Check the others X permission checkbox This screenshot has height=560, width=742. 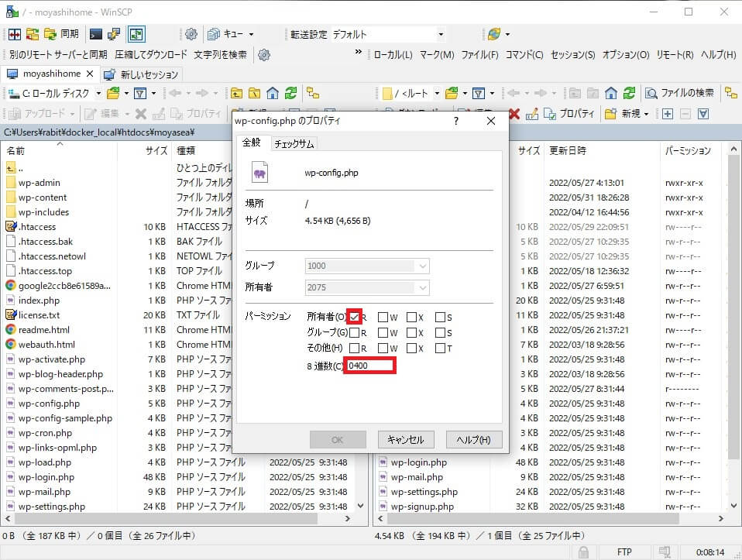click(x=411, y=348)
